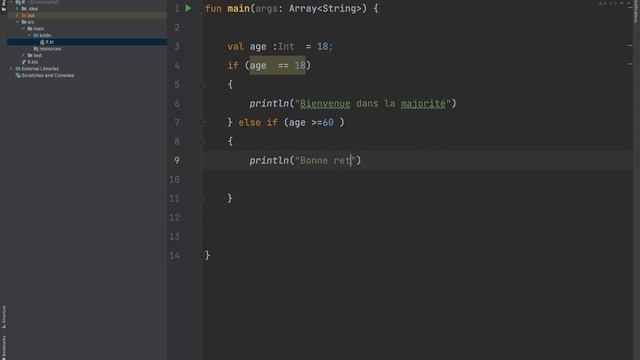Screen dimensions: 640x360
Task: Click the word 'majorité' in the string
Action: pyautogui.click(x=423, y=104)
